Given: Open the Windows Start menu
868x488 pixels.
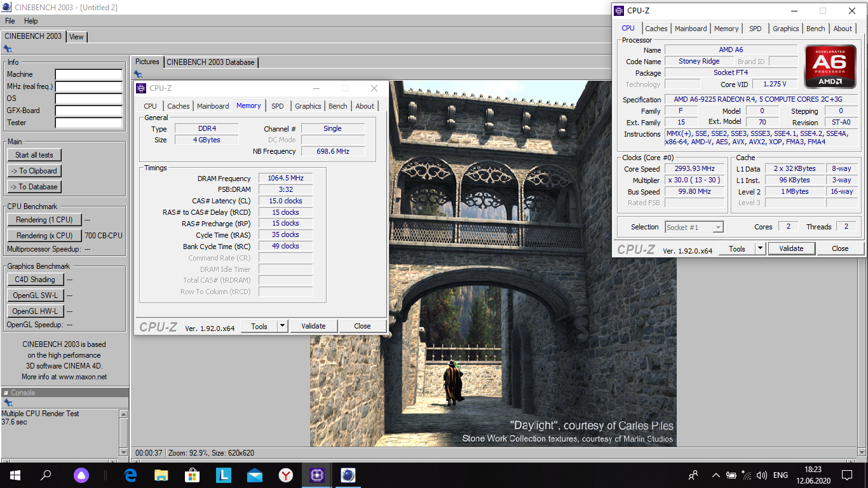Looking at the screenshot, I should pos(15,475).
